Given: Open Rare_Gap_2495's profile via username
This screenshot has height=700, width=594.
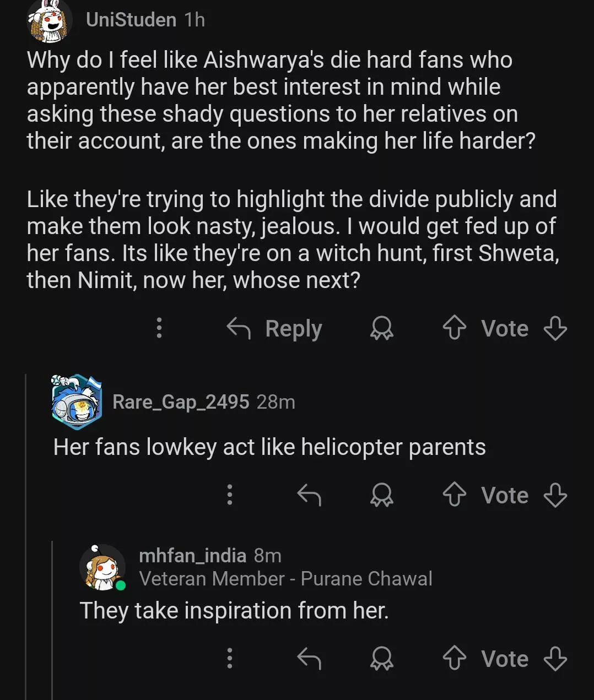Looking at the screenshot, I should pyautogui.click(x=181, y=402).
